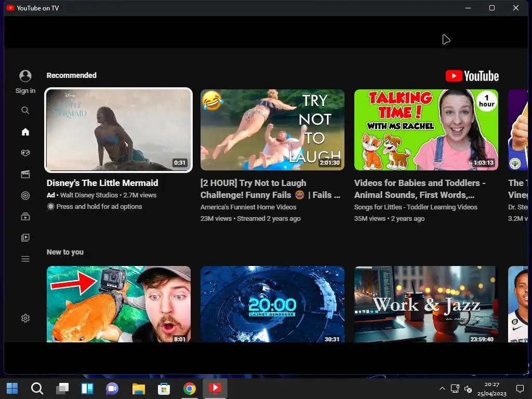This screenshot has height=399, width=532.
Task: Click the [2 HOUR] Try Not to Laugh title
Action: [270, 189]
